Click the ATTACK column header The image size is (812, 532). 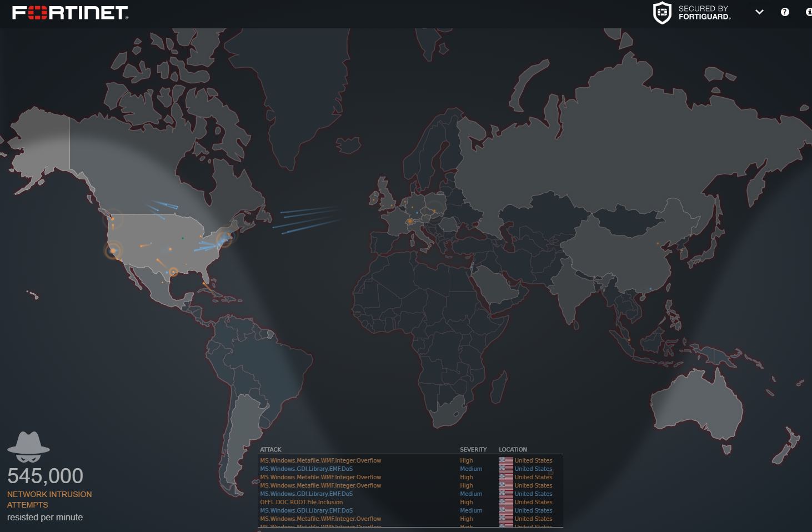point(270,450)
